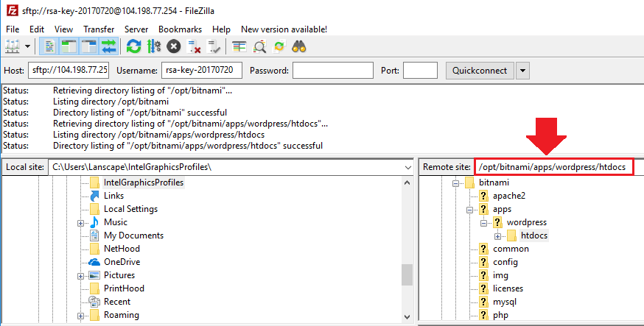644x326 pixels.
Task: Toggle transfer queue display
Action: [109, 46]
